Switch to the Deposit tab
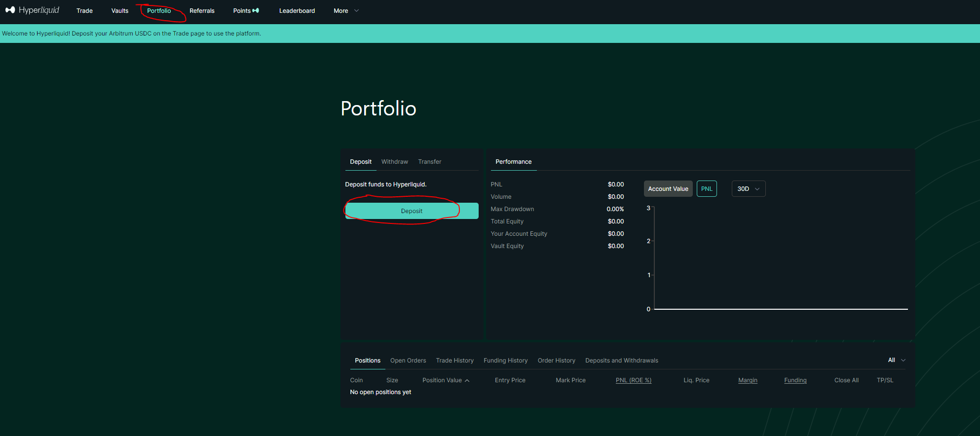980x436 pixels. click(x=361, y=162)
